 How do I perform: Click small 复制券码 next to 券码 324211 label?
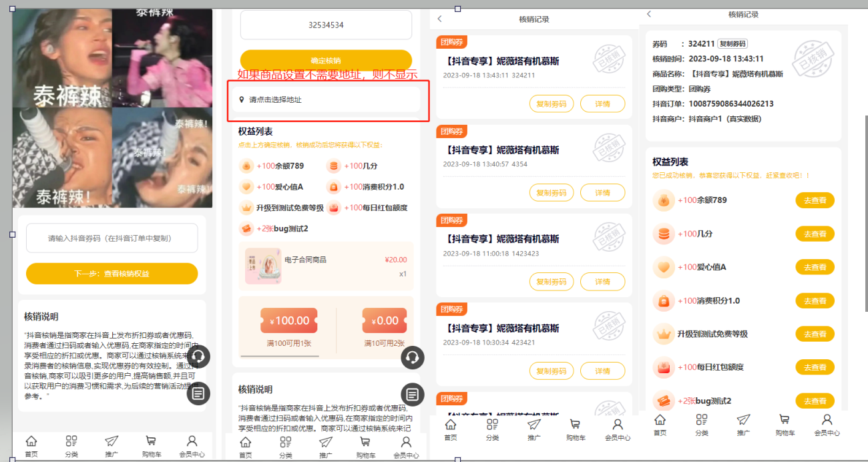click(x=732, y=44)
